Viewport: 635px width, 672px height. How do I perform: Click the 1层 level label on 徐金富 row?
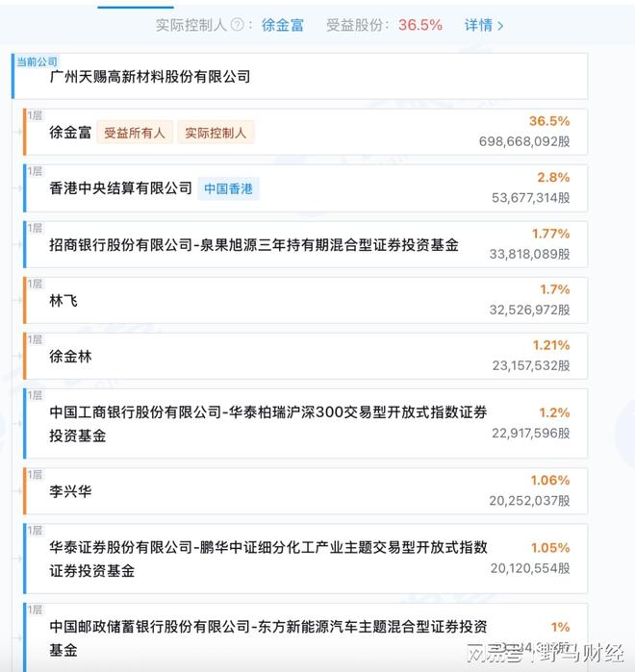(x=36, y=115)
